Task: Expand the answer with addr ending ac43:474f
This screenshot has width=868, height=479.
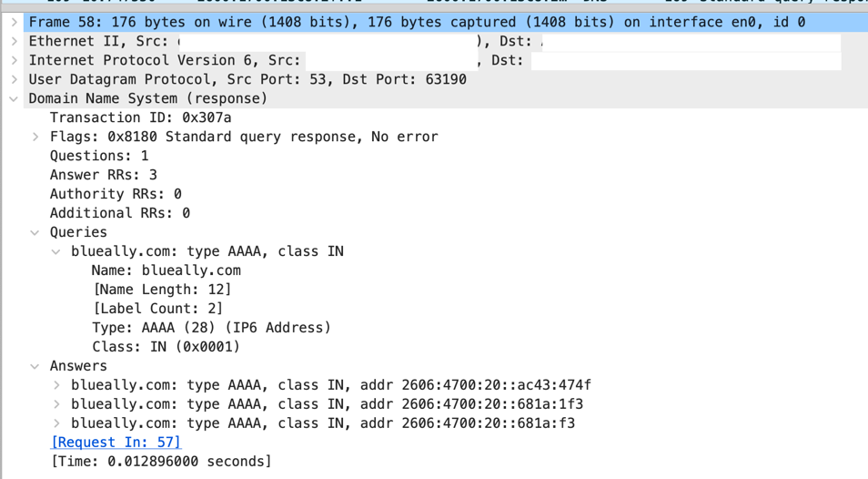Action: point(56,385)
